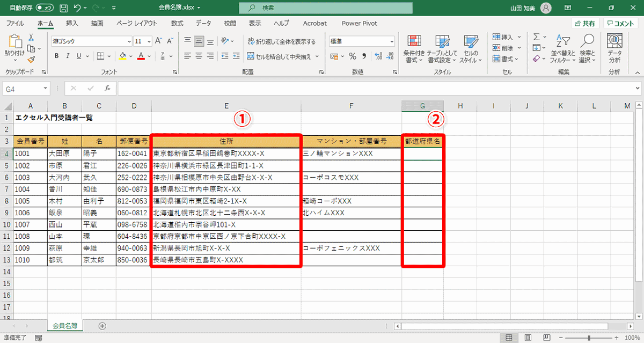Open Cell Styles (セルのスタイル)
Screen dimensions: 644x343
pyautogui.click(x=471, y=49)
